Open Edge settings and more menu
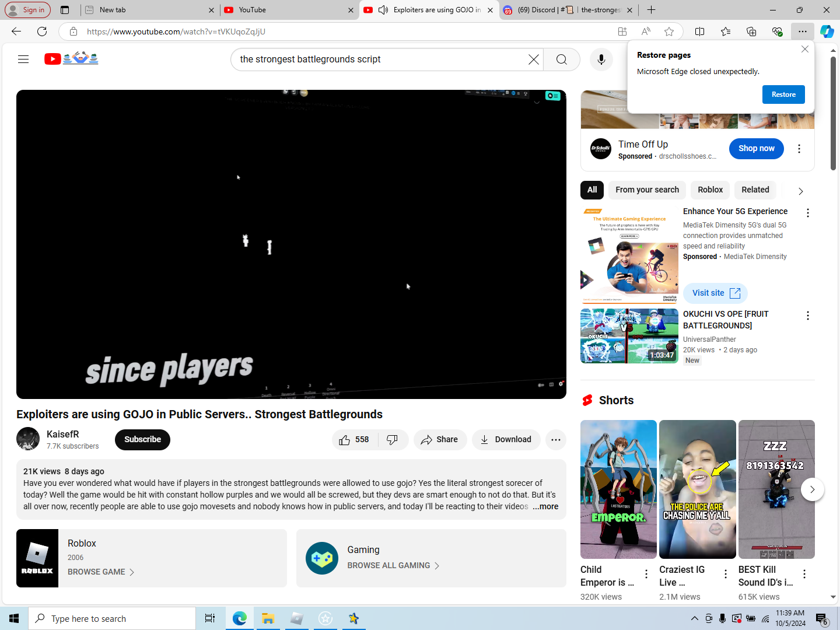Screen dimensions: 840x630 pyautogui.click(x=803, y=32)
